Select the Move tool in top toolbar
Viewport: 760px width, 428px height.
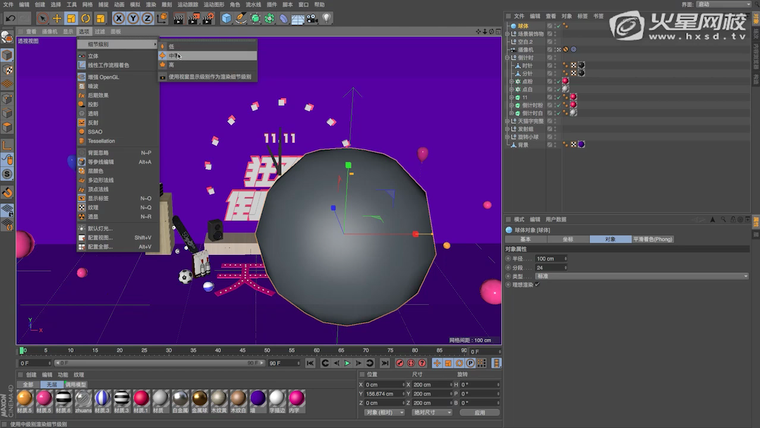(x=56, y=18)
